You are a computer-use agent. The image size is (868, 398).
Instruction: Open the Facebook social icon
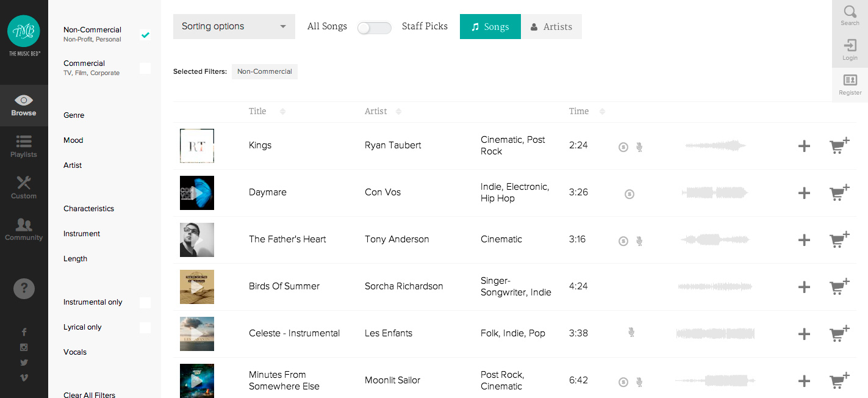coord(24,332)
